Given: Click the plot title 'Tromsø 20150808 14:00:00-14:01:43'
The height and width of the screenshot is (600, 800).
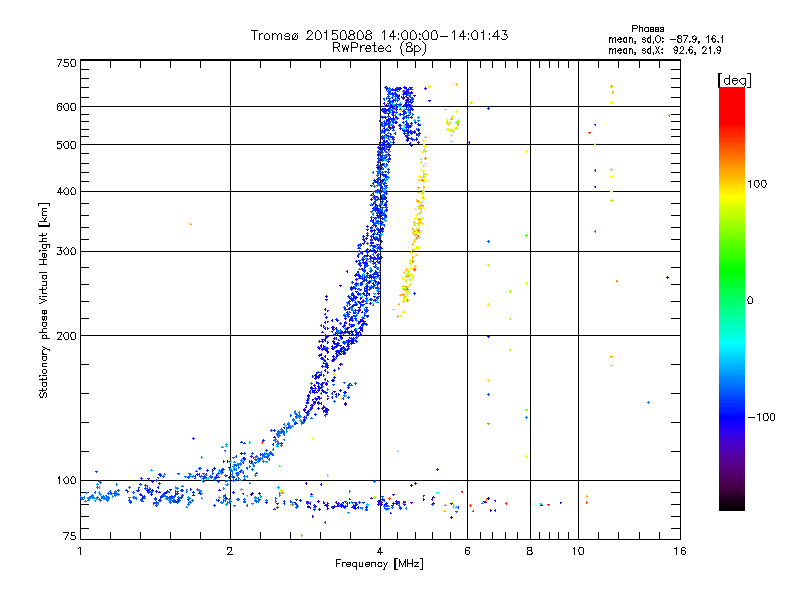Looking at the screenshot, I should click(x=379, y=35).
